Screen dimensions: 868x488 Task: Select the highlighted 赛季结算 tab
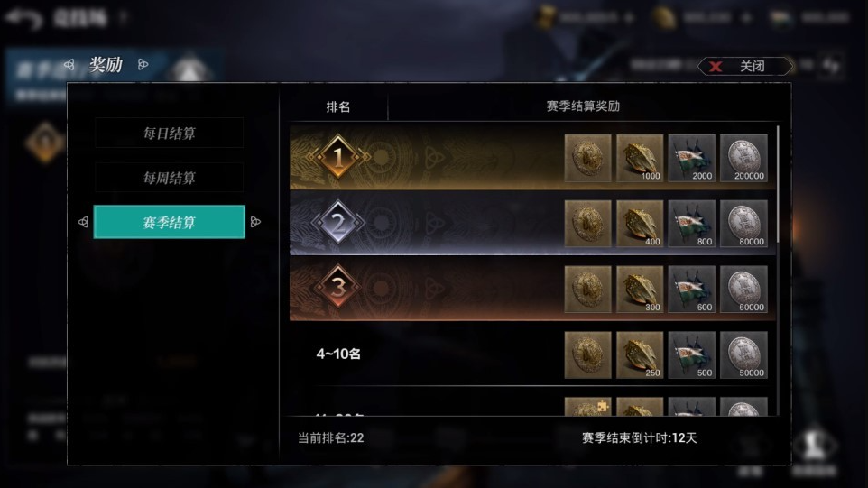click(169, 222)
